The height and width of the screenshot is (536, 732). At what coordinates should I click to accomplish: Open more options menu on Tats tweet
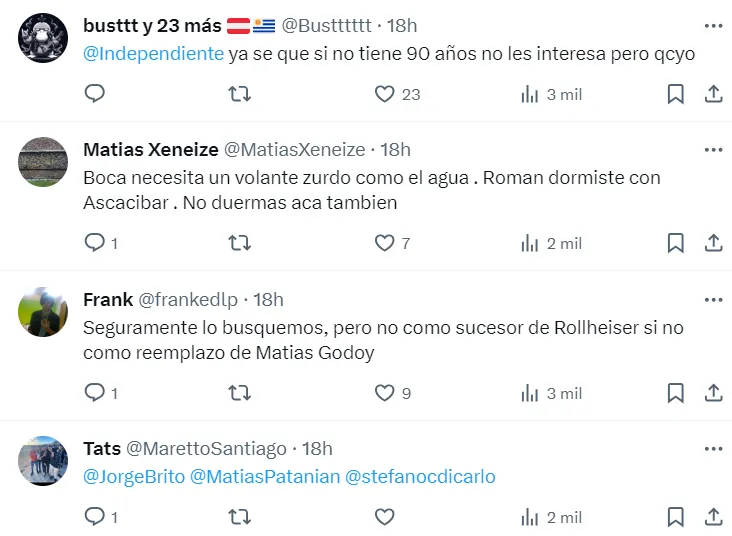point(713,449)
